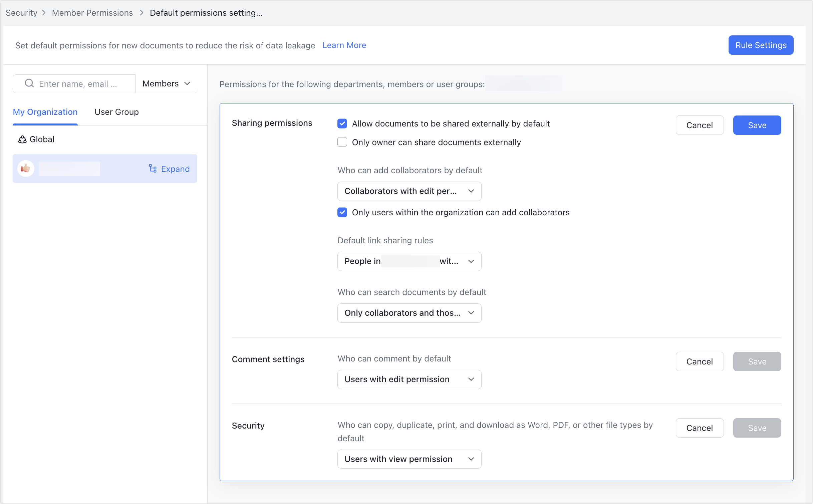Cancel Security section changes

699,428
